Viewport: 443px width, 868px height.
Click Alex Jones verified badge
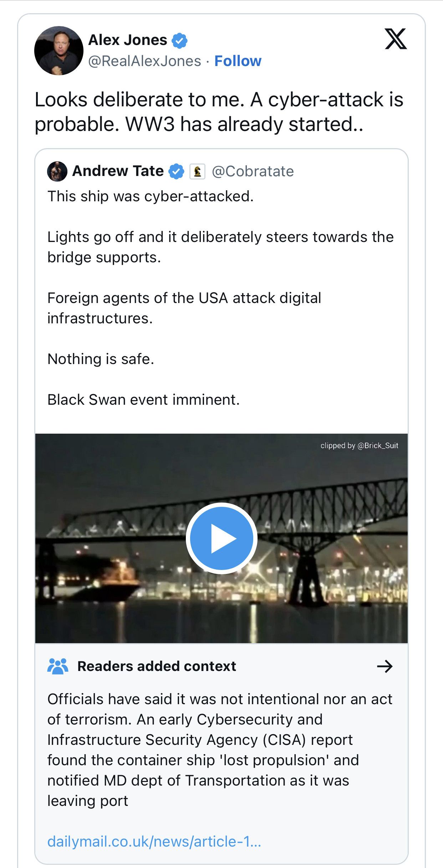[x=179, y=40]
